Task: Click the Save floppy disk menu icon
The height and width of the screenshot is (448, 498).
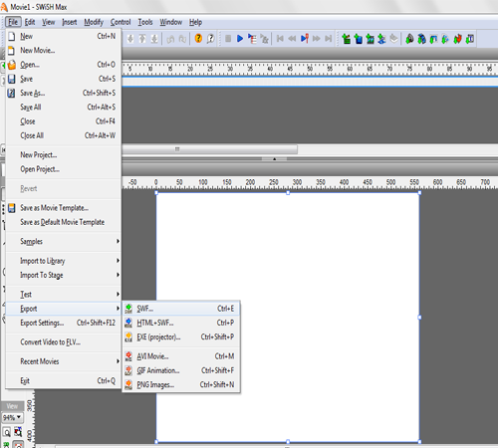Action: pyautogui.click(x=12, y=79)
